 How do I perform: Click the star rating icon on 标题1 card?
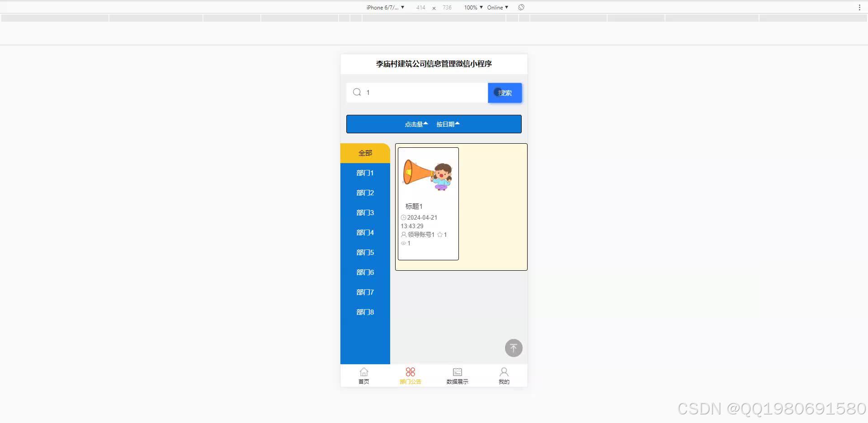pyautogui.click(x=439, y=235)
